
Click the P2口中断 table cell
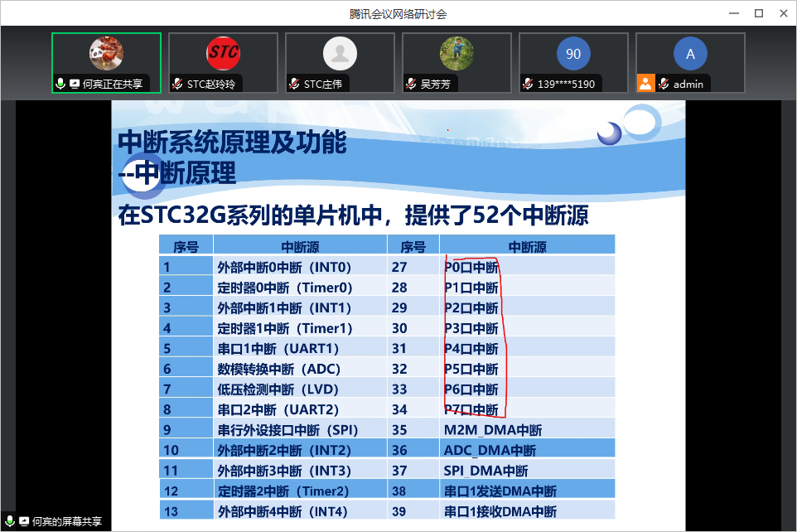pos(527,307)
